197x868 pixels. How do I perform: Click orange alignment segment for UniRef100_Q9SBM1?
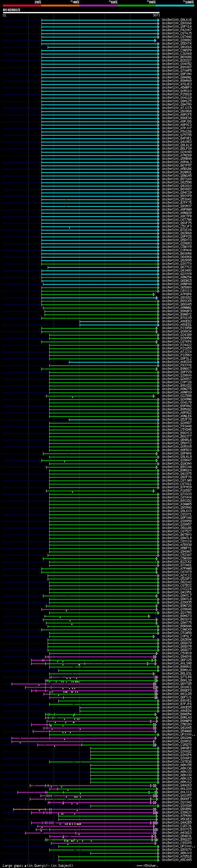coord(29,809)
